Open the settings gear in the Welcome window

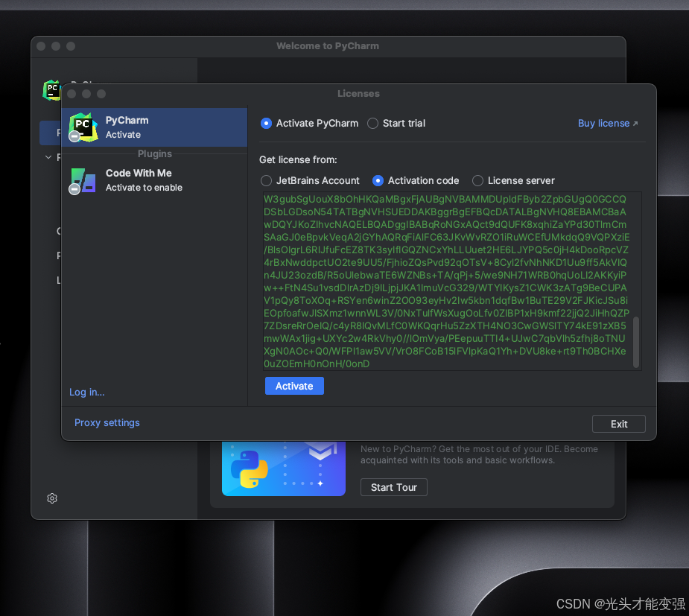tap(52, 498)
